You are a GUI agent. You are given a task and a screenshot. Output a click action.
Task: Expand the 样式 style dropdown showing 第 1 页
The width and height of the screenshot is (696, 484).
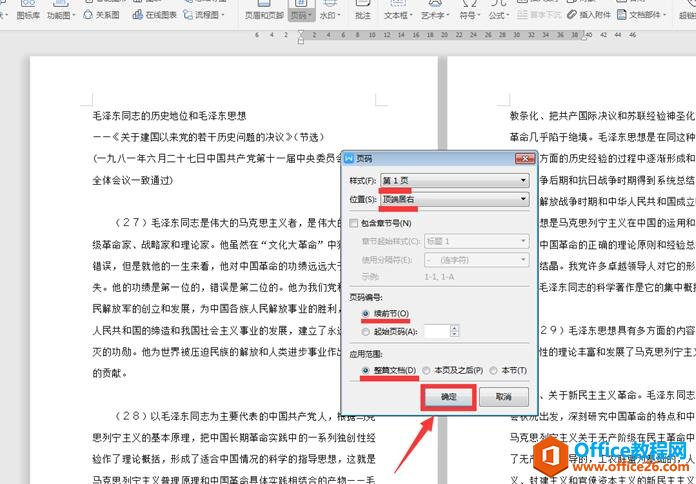pos(453,180)
